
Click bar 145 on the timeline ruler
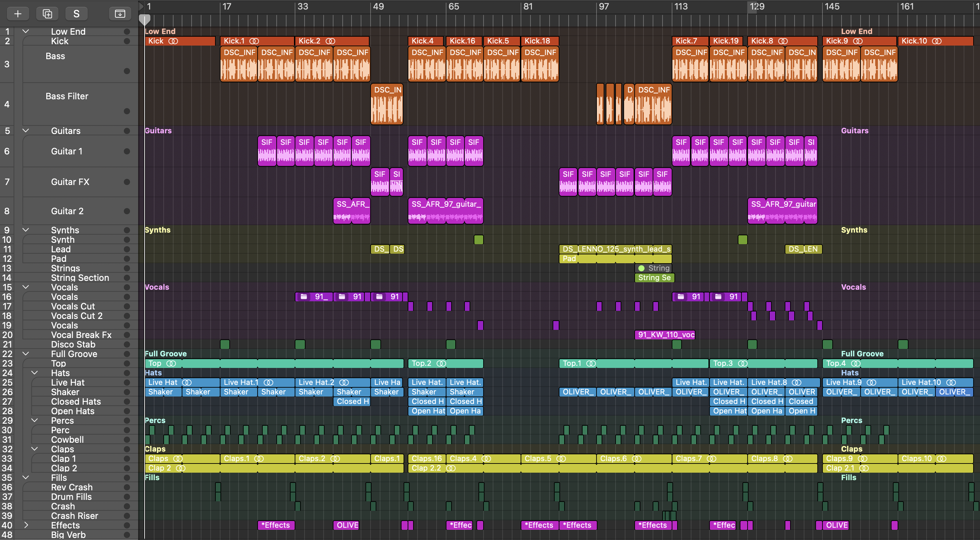[832, 6]
